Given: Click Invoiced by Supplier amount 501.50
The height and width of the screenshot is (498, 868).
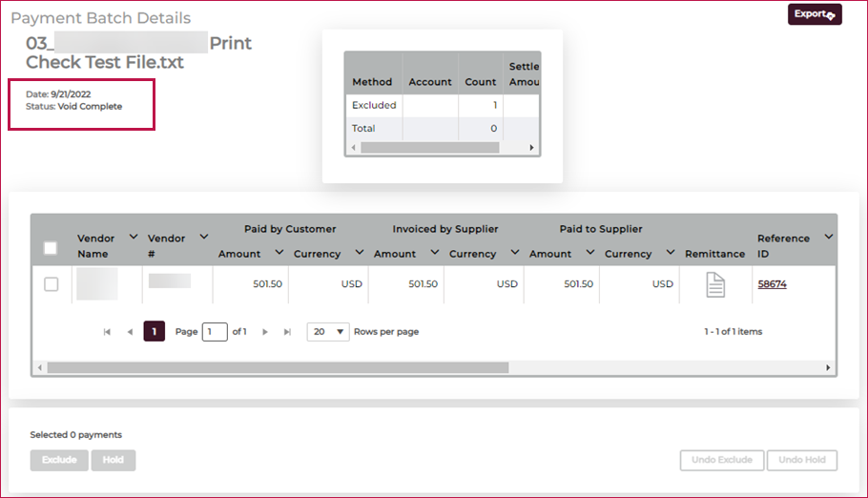Looking at the screenshot, I should coord(423,284).
